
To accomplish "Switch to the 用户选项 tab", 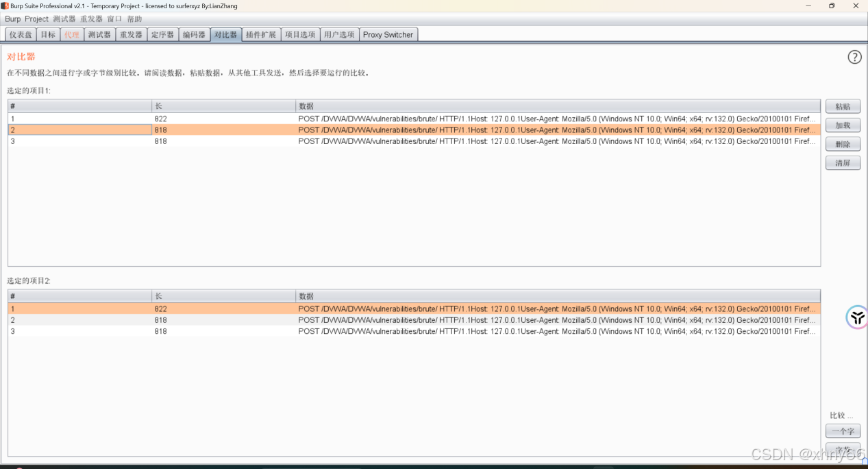I will click(339, 34).
